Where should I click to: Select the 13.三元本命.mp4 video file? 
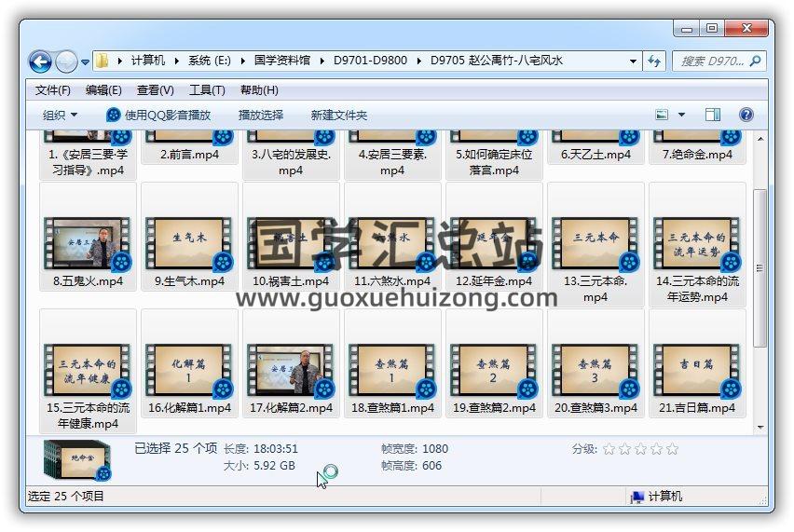(x=595, y=244)
